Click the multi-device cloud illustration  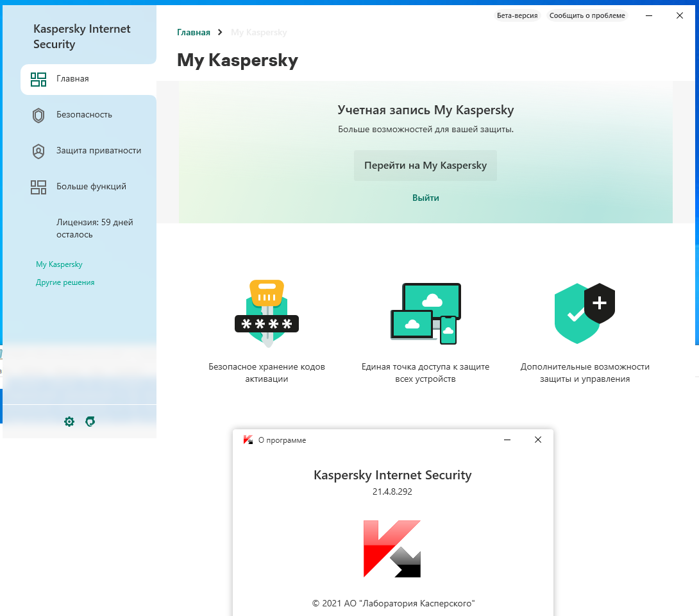426,314
